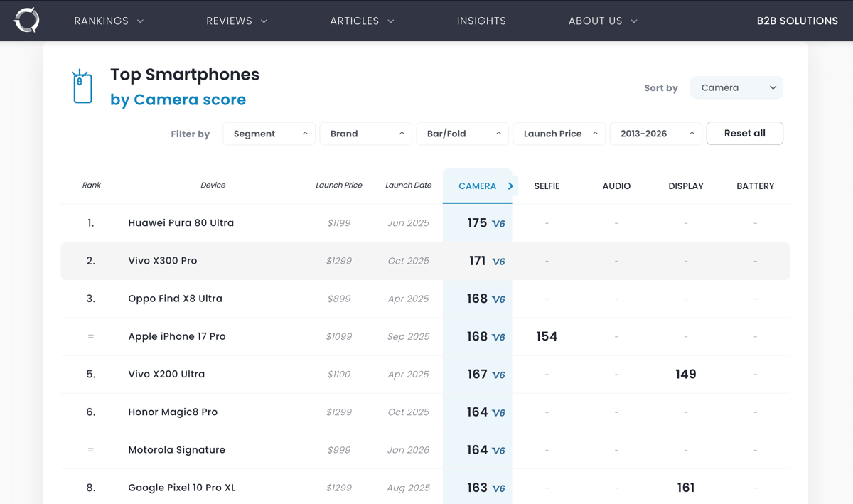This screenshot has height=504, width=853.
Task: Click V6 badge on Motorola Signature row
Action: point(498,451)
